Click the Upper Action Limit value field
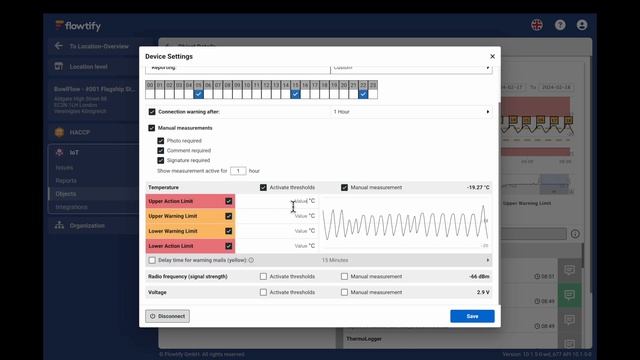 276,201
